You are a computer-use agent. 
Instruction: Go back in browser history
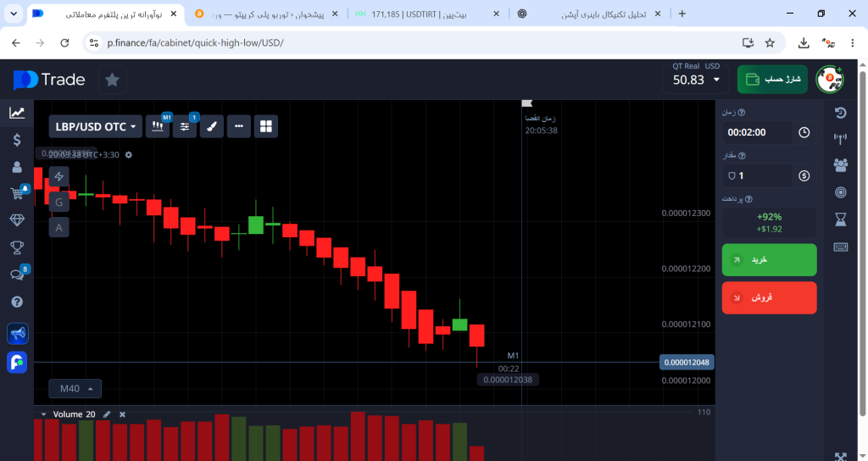pos(16,42)
